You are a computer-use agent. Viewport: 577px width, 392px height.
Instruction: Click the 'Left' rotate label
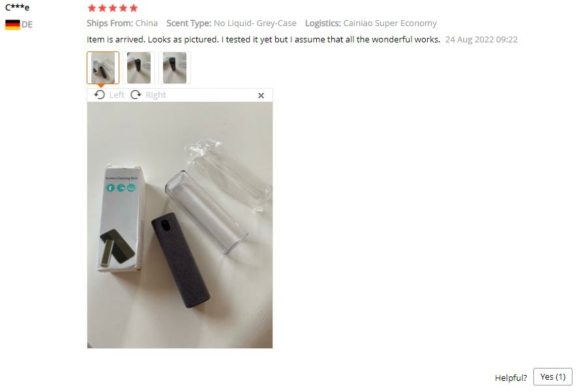tap(117, 95)
